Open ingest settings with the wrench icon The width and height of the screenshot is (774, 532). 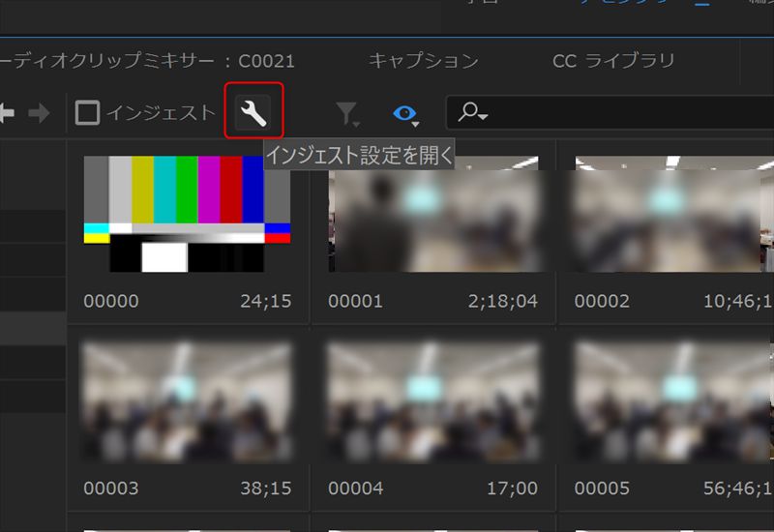(x=253, y=114)
